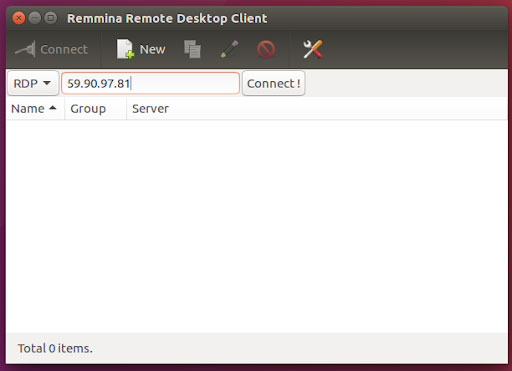This screenshot has width=512, height=371.
Task: Click the Connect ! button
Action: (273, 83)
